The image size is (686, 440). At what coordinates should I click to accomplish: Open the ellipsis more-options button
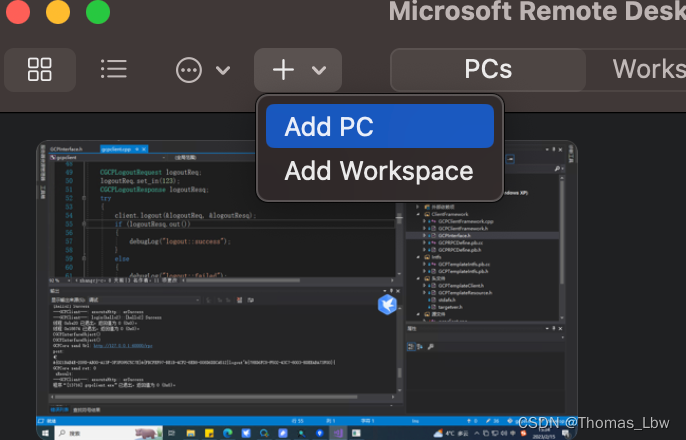(x=189, y=70)
